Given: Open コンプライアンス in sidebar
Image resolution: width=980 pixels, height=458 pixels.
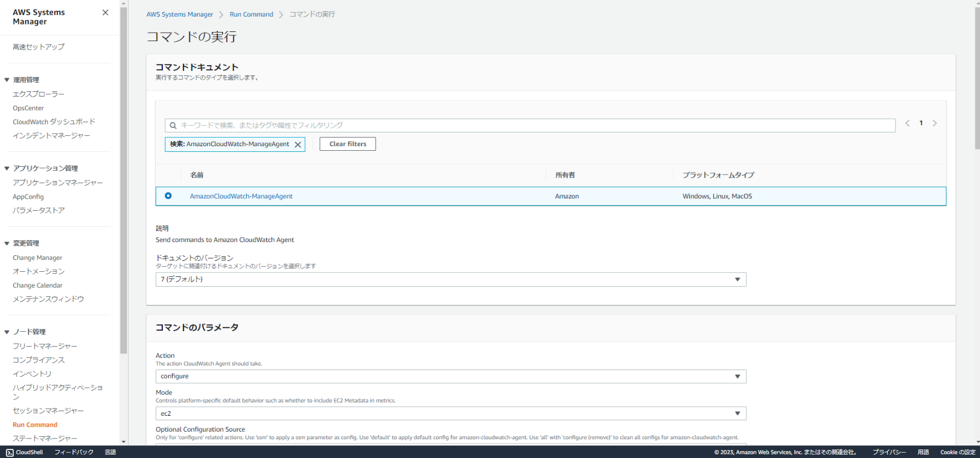Looking at the screenshot, I should pos(38,360).
